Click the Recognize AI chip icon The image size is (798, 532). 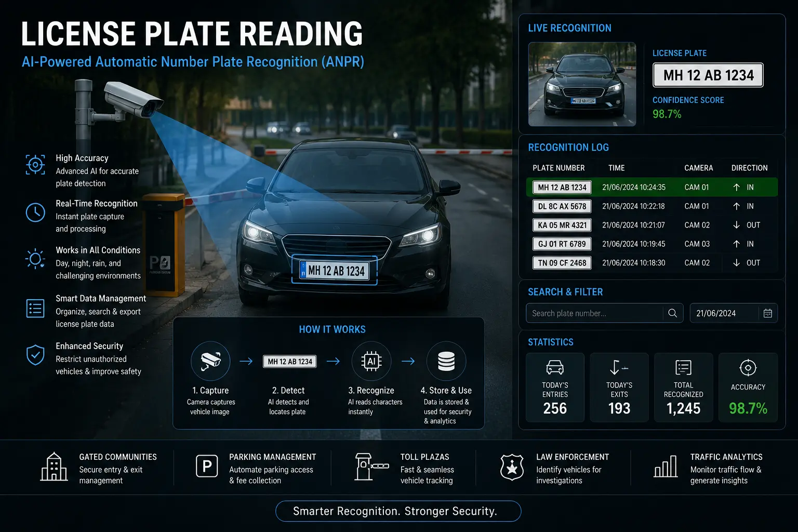tap(371, 361)
